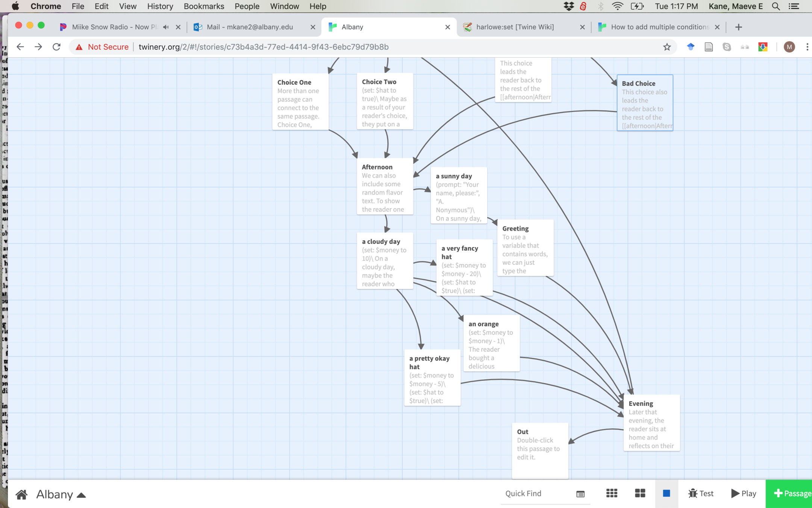Click the Test bug button
This screenshot has height=508, width=812.
[x=700, y=493]
